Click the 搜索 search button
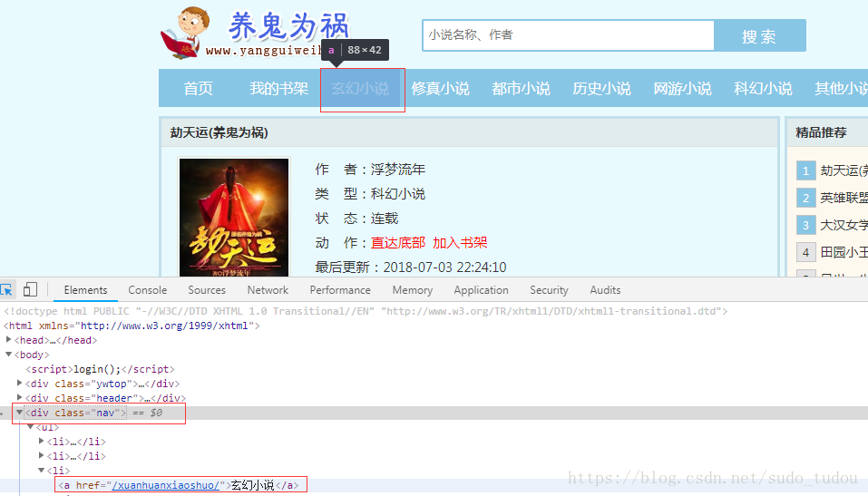 pyautogui.click(x=759, y=35)
